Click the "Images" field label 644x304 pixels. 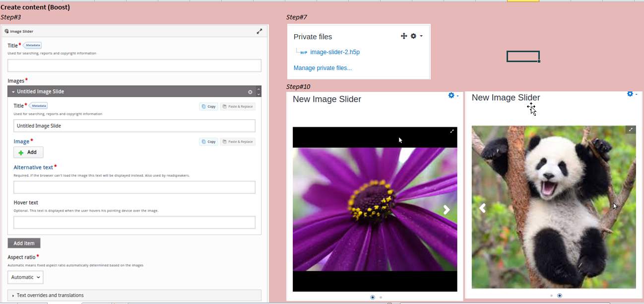pyautogui.click(x=16, y=81)
